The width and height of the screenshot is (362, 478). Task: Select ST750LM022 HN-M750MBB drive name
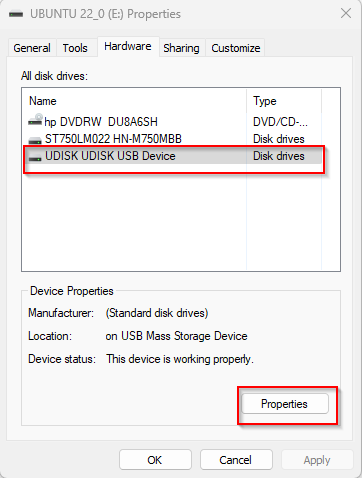pyautogui.click(x=113, y=139)
